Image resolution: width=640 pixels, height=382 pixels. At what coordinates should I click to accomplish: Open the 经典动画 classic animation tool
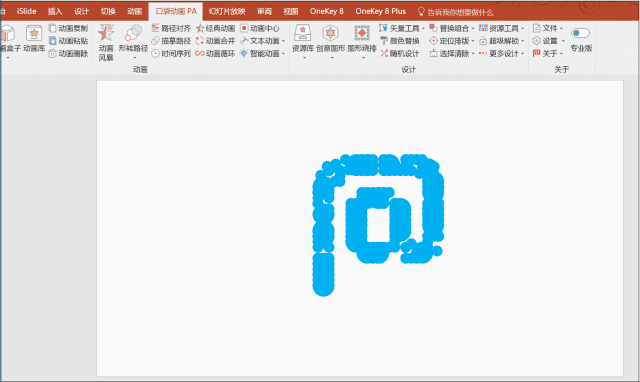pyautogui.click(x=216, y=28)
